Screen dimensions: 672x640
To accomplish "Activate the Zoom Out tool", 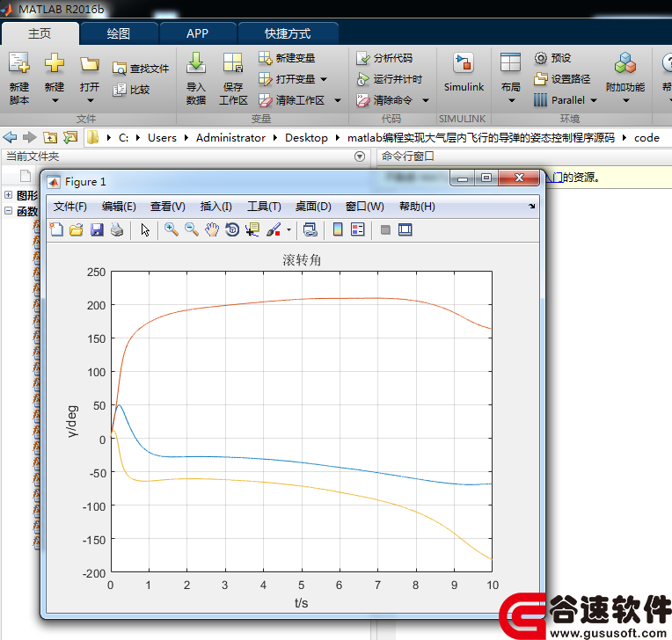I will 192,229.
